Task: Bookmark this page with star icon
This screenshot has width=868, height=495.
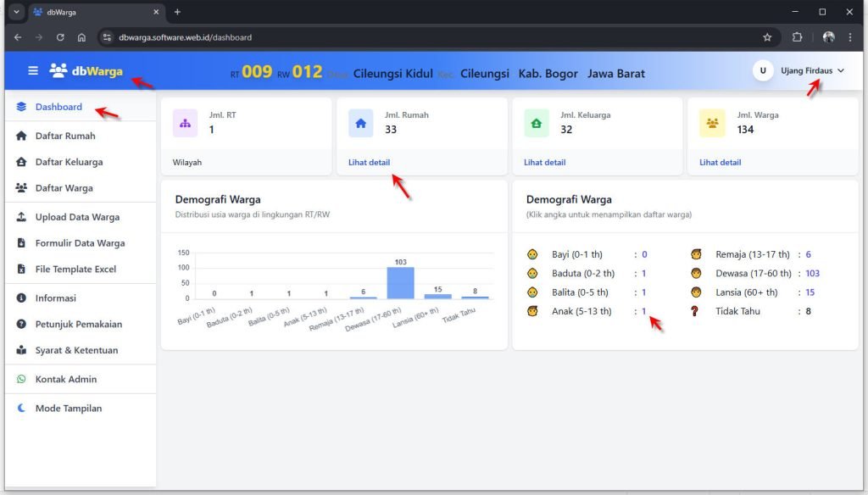Action: point(767,37)
